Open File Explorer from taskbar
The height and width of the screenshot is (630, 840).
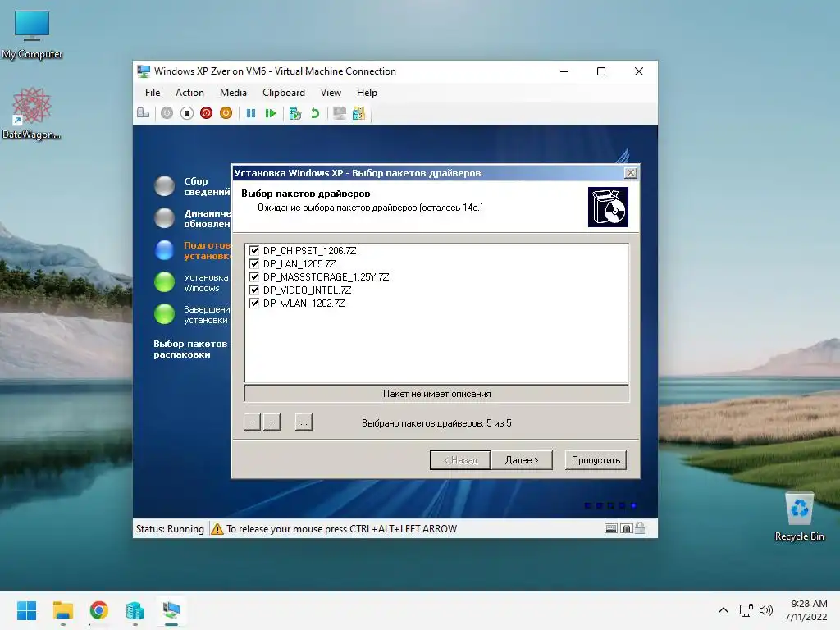(63, 610)
